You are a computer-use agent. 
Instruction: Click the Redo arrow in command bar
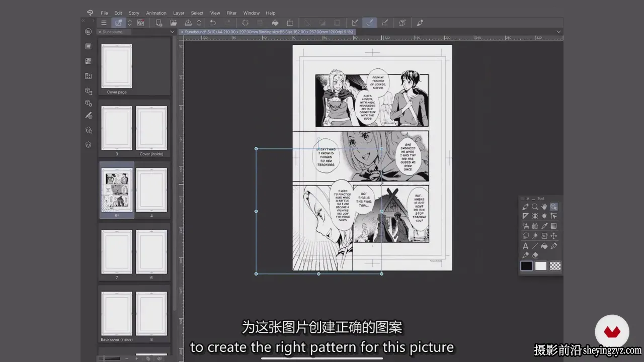(227, 23)
